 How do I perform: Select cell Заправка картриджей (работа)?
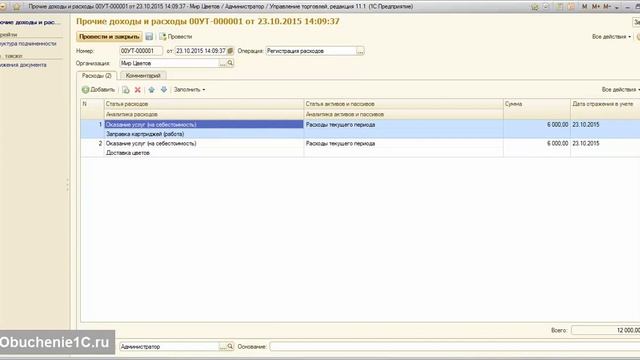point(204,134)
